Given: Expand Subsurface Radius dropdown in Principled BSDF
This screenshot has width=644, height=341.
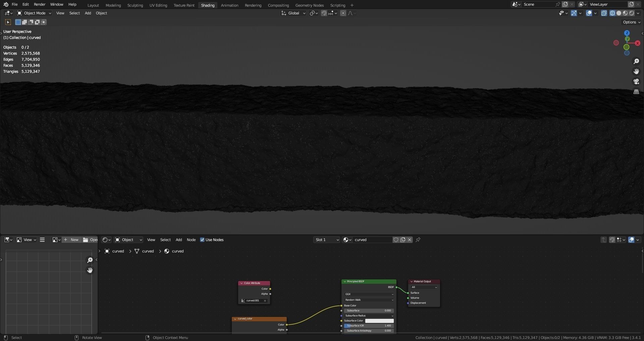Looking at the screenshot, I should [369, 316].
